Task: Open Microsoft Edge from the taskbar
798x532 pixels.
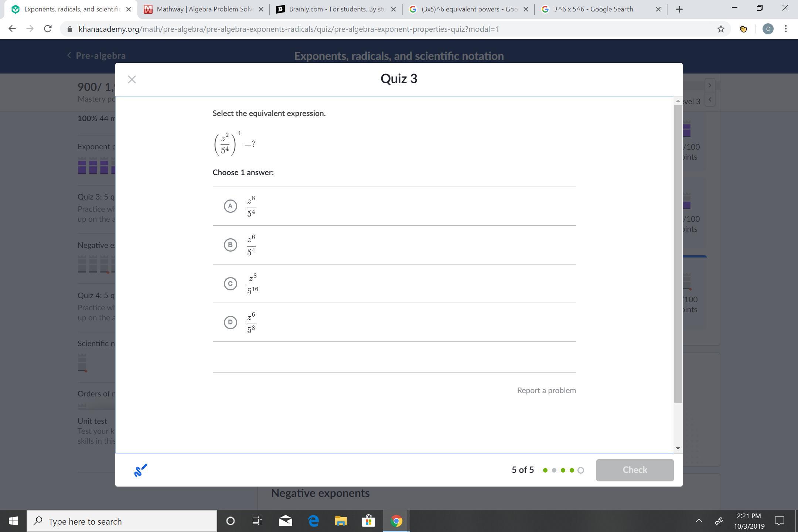Action: (313, 521)
